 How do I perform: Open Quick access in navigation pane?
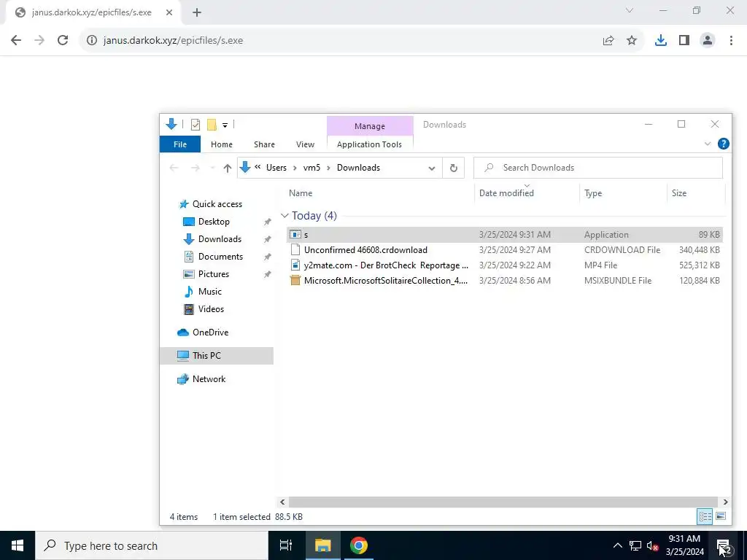[217, 204]
